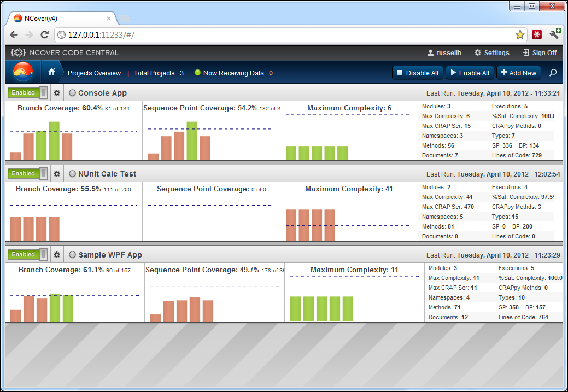
Task: Click the globe icon in address bar
Action: coord(62,35)
